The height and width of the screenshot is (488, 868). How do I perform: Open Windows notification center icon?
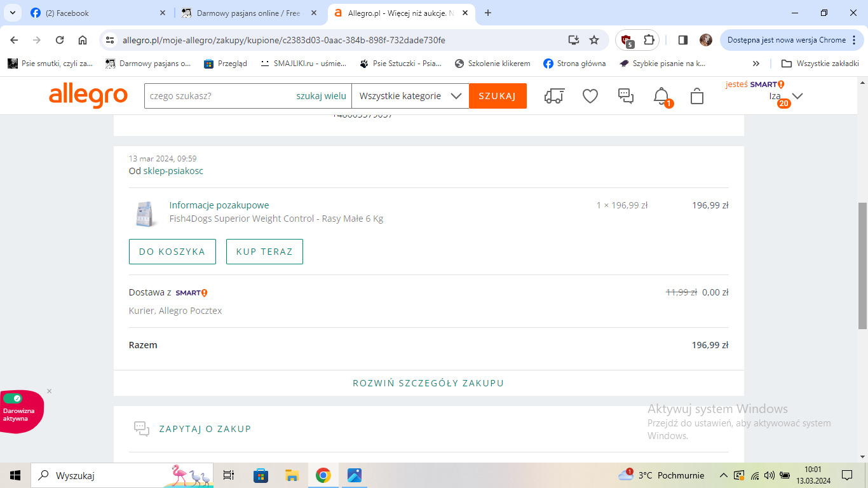[x=847, y=475]
